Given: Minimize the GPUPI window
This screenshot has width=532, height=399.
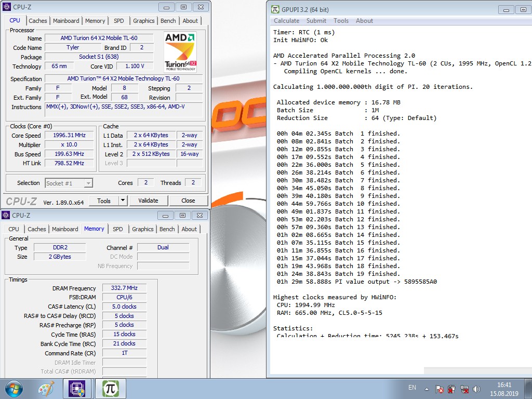Looking at the screenshot, I should (x=506, y=10).
